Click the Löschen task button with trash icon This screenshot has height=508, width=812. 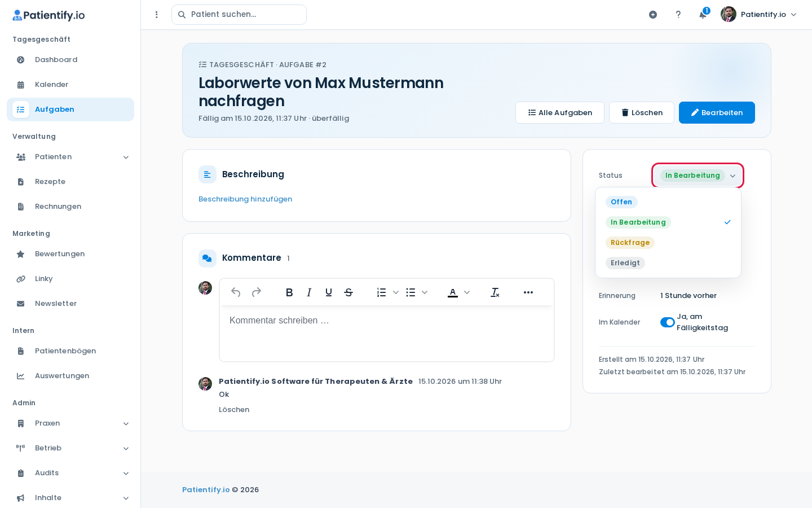click(642, 112)
